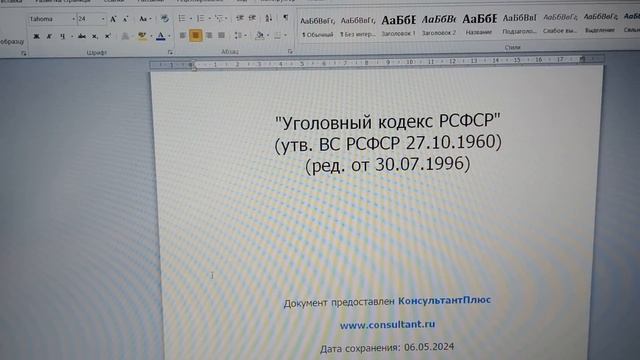Align text to the left
Screen dimensions: 640x360
point(183,36)
